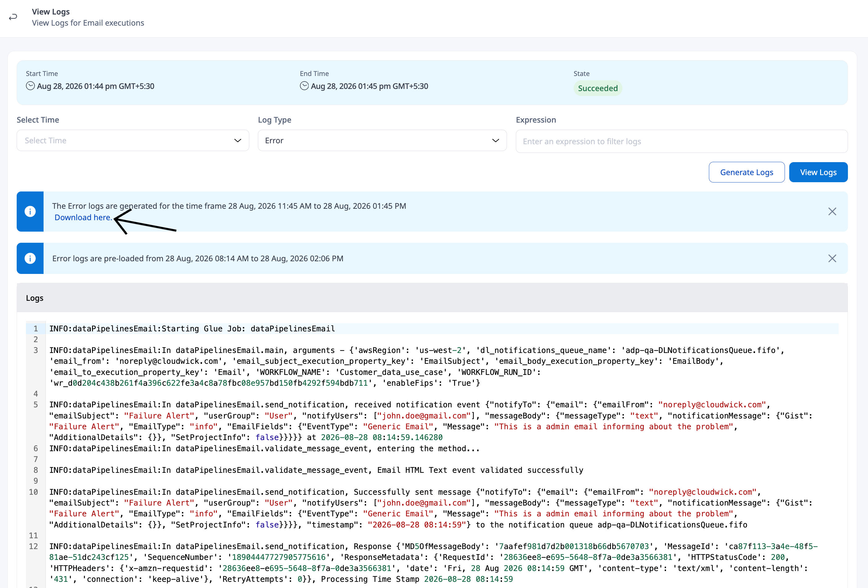Click the chevron arrow in the Log Type field
The image size is (868, 588).
(495, 141)
